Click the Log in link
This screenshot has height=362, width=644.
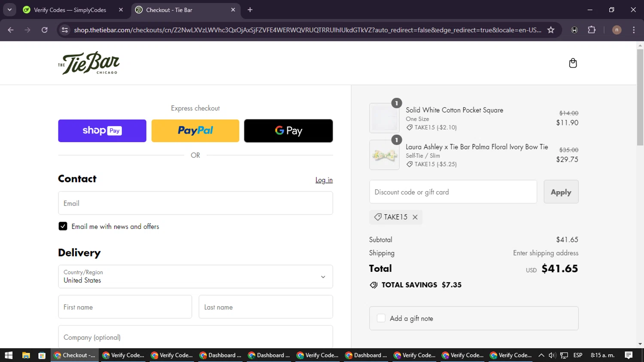tap(324, 180)
